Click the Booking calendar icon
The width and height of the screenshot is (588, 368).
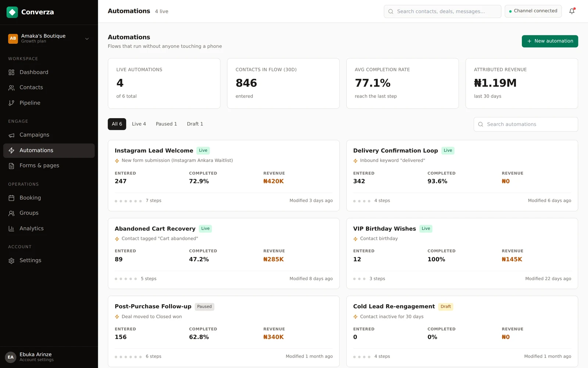click(x=11, y=198)
